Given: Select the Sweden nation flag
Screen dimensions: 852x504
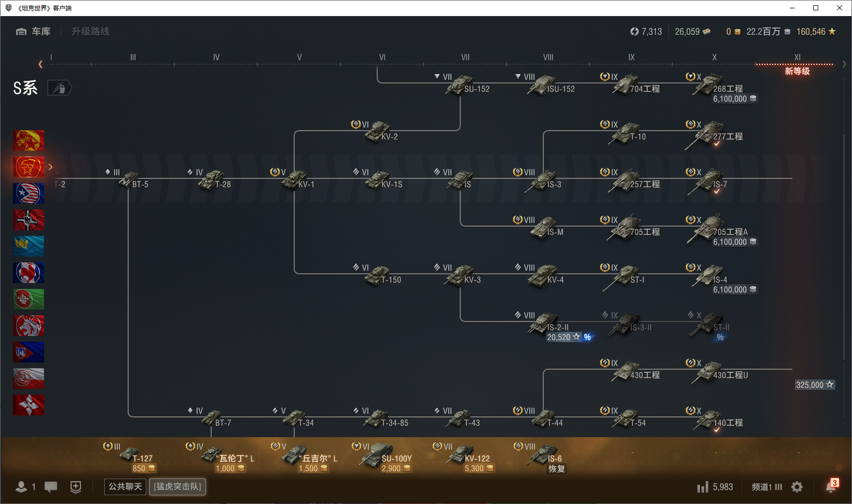Looking at the screenshot, I should 29,246.
